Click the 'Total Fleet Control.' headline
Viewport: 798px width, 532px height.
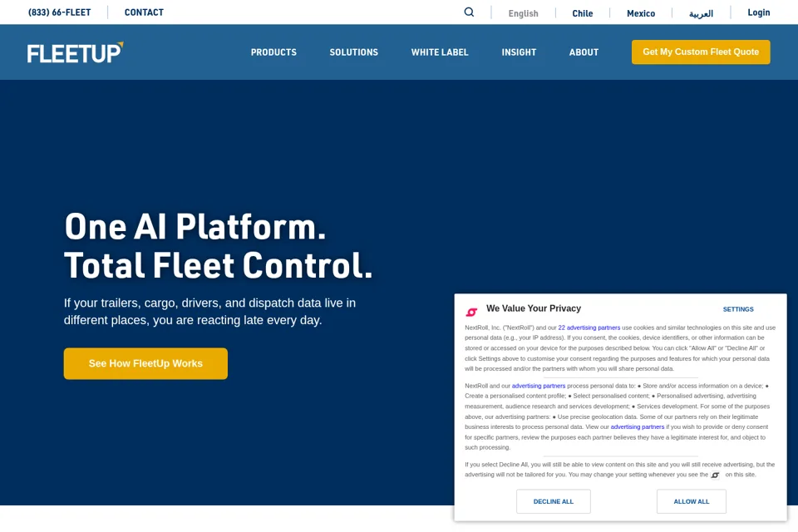219,265
